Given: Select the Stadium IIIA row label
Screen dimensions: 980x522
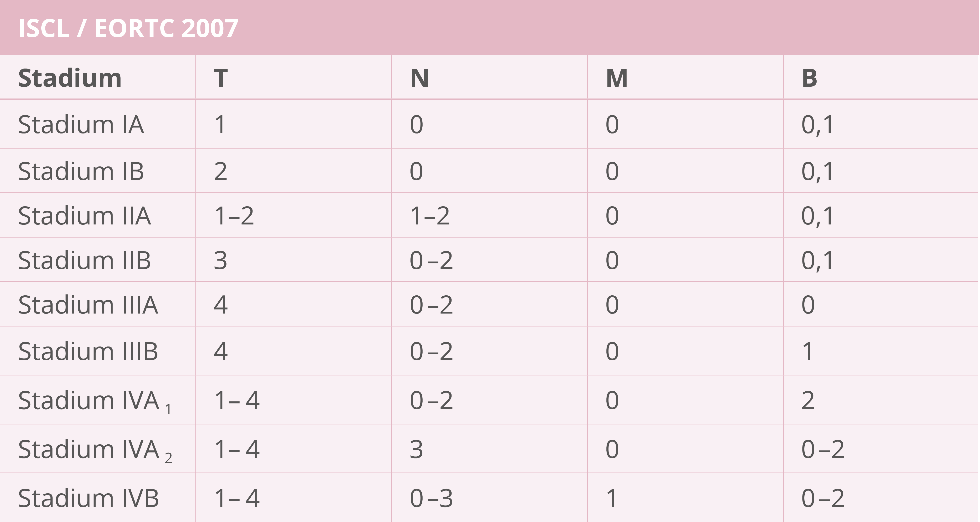Looking at the screenshot, I should tap(88, 305).
